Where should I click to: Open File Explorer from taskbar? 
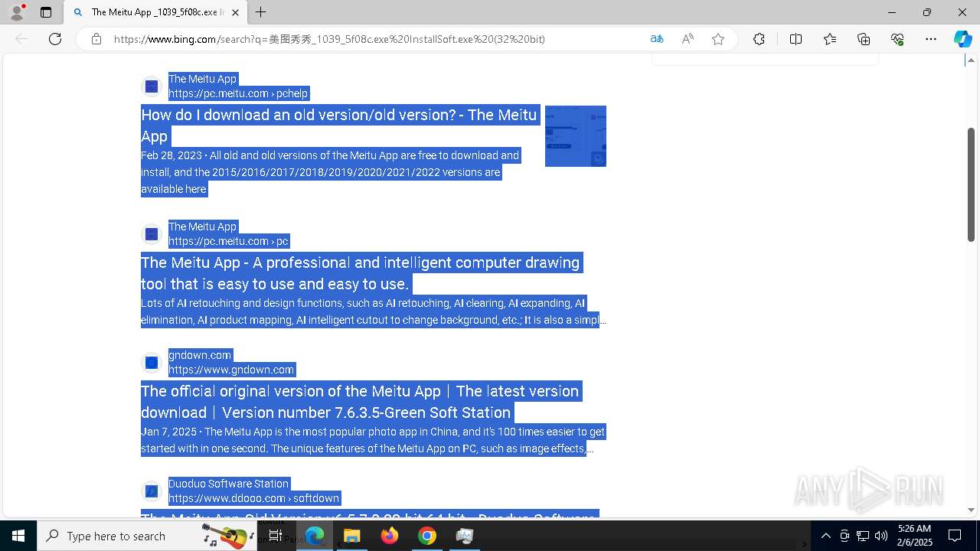click(x=352, y=536)
